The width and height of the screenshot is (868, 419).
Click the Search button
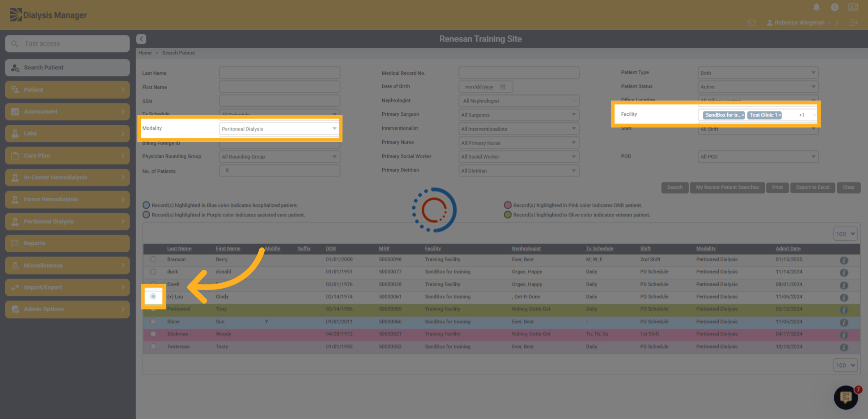(x=675, y=187)
